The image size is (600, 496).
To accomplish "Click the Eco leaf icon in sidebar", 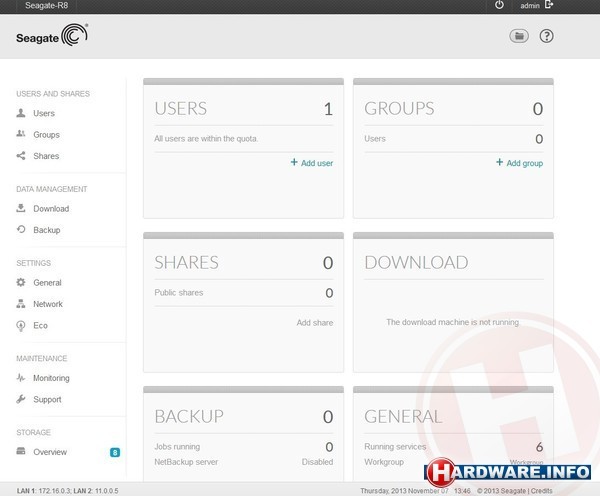I will tap(21, 326).
